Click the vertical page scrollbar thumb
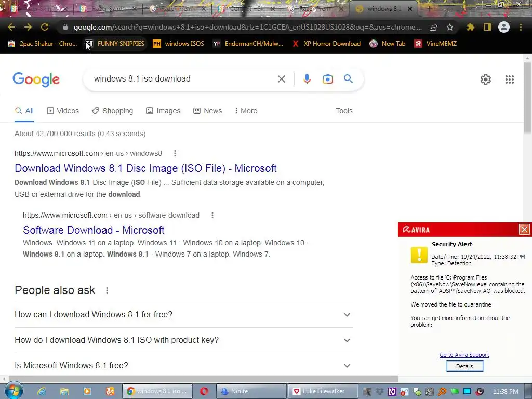 527,98
